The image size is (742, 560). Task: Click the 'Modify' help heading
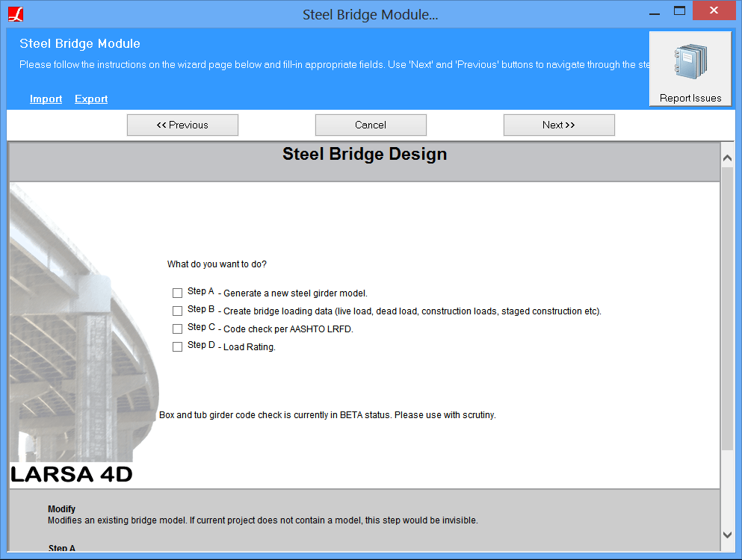[x=61, y=509]
